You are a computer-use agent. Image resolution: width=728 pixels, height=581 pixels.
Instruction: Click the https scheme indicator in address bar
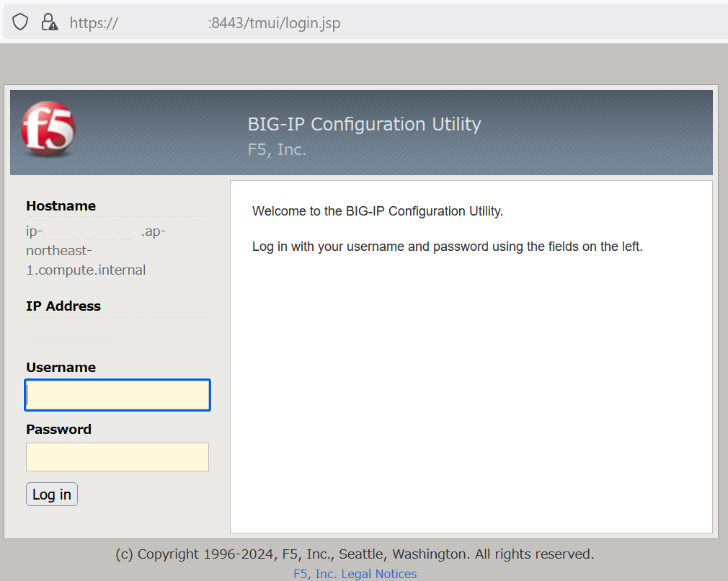coord(92,22)
